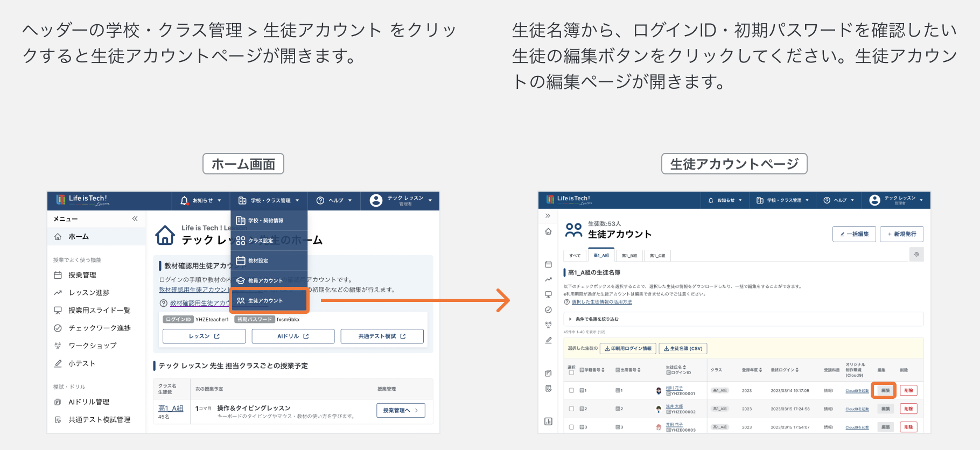Click user avatar icon on student account page header
980x450 pixels.
tap(875, 200)
